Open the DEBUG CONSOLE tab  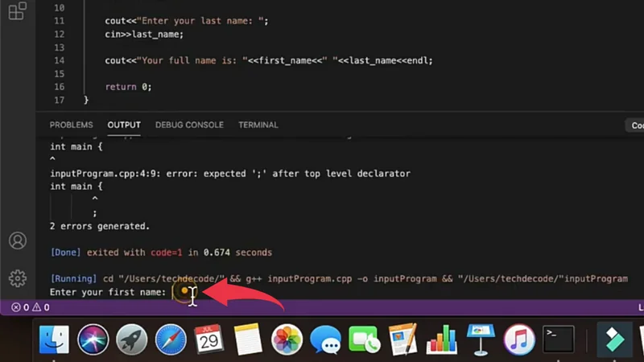(x=189, y=125)
